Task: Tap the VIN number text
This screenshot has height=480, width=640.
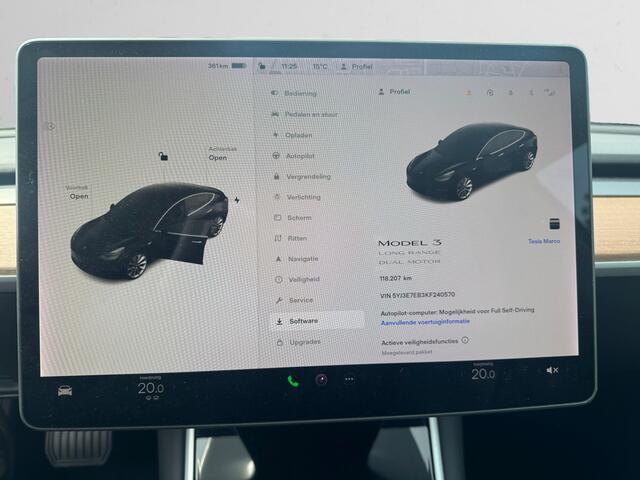Action: (x=417, y=295)
